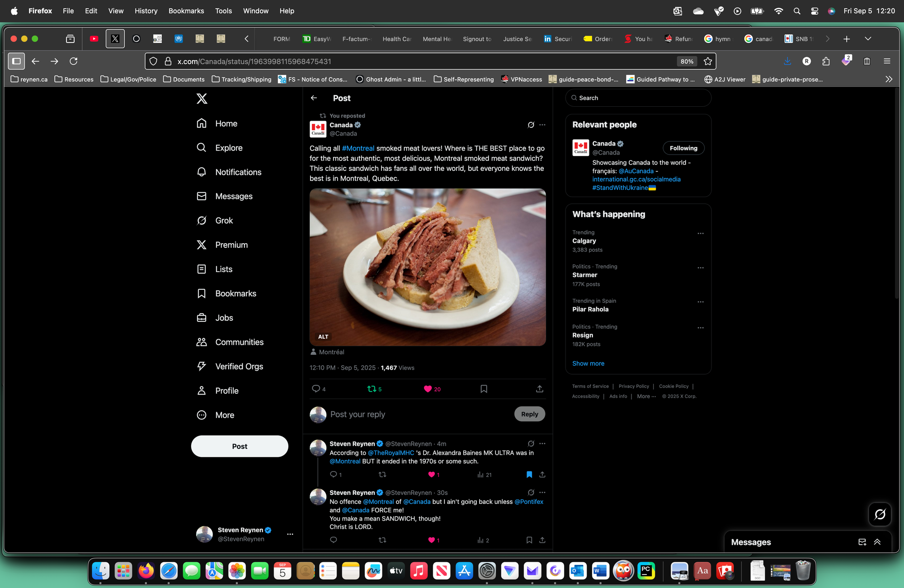This screenshot has width=904, height=588.
Task: Go back with the Post header arrow
Action: 314,98
